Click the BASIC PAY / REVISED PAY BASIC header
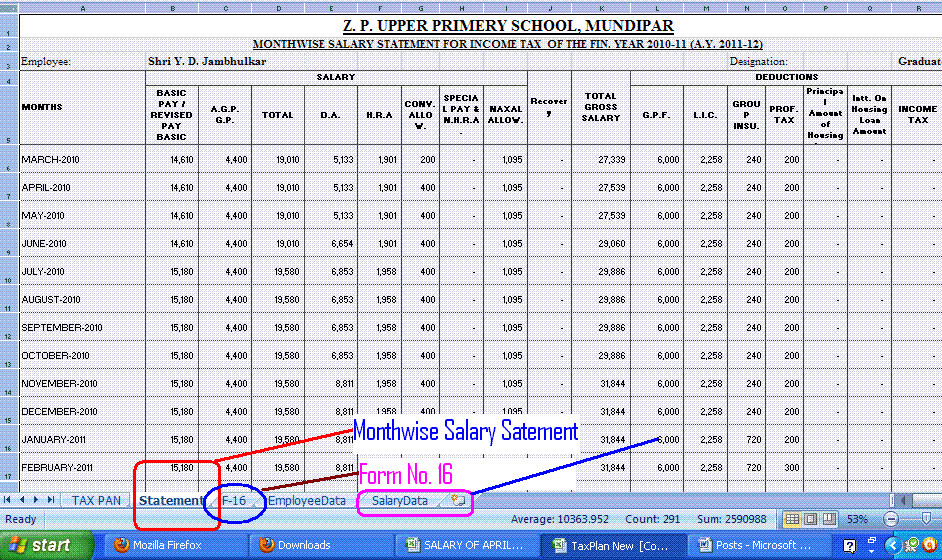This screenshot has width=942, height=560. click(x=172, y=115)
